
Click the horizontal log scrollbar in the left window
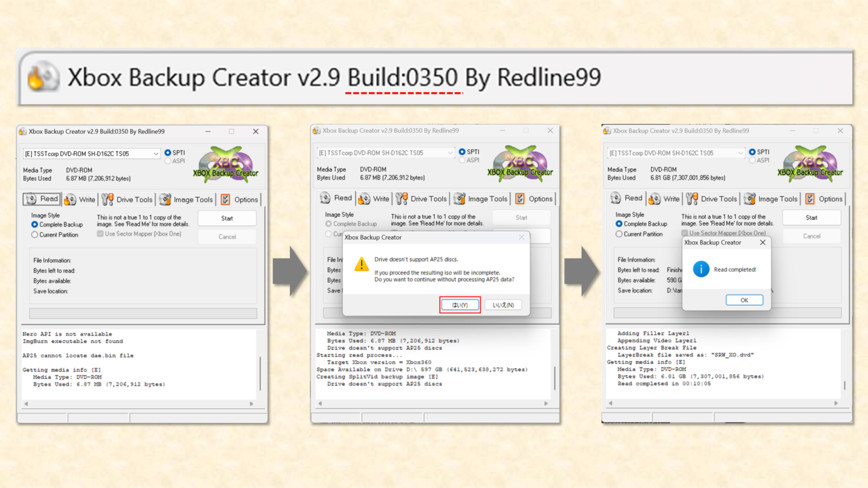tap(138, 404)
